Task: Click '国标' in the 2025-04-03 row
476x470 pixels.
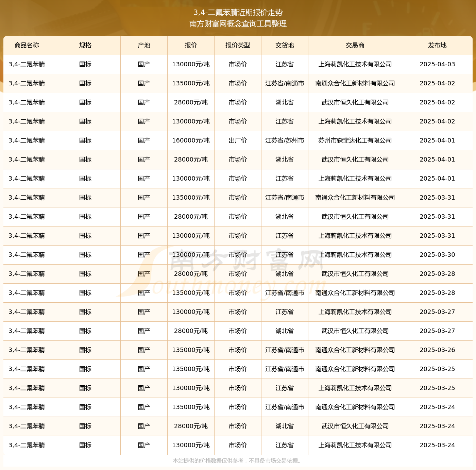Action: tap(85, 64)
